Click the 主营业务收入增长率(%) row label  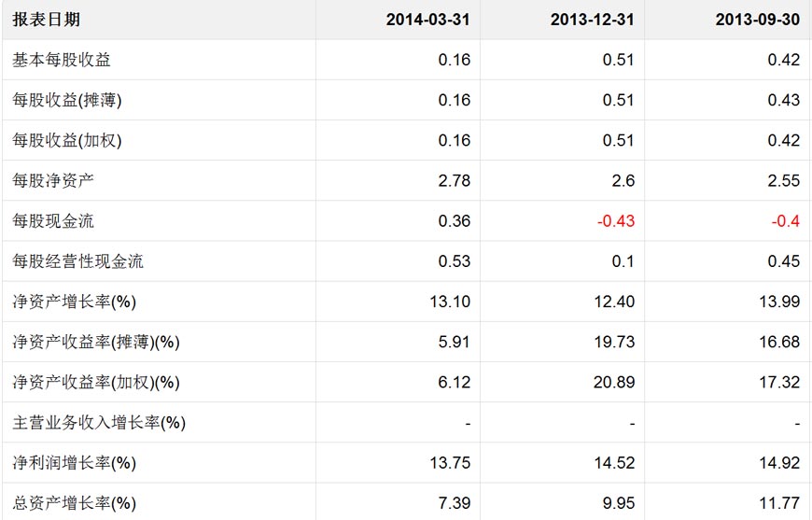coord(99,423)
